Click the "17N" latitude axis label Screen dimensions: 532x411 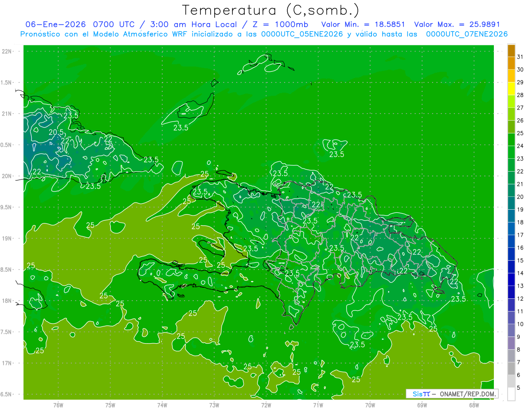coord(8,363)
